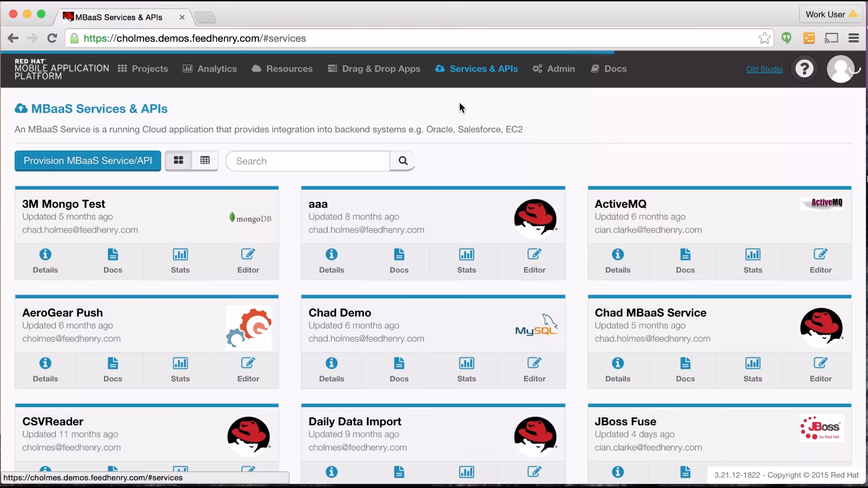Go back in browser history

pyautogui.click(x=13, y=38)
